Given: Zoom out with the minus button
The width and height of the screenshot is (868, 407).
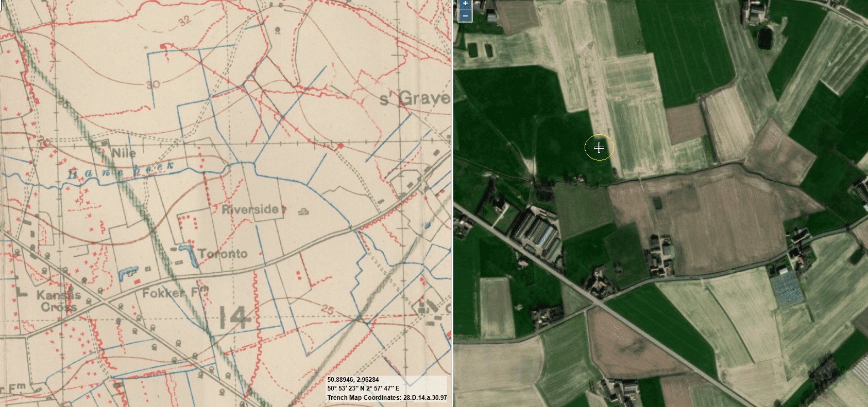Looking at the screenshot, I should click(x=465, y=15).
